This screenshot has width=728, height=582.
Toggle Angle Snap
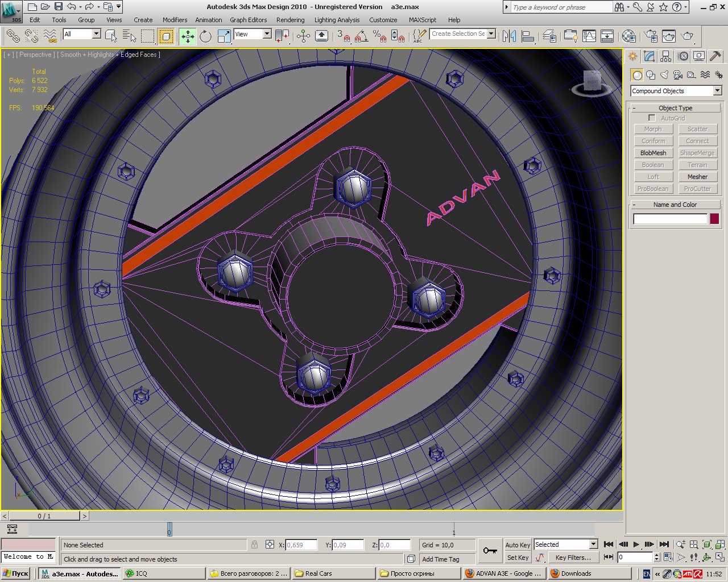[361, 36]
